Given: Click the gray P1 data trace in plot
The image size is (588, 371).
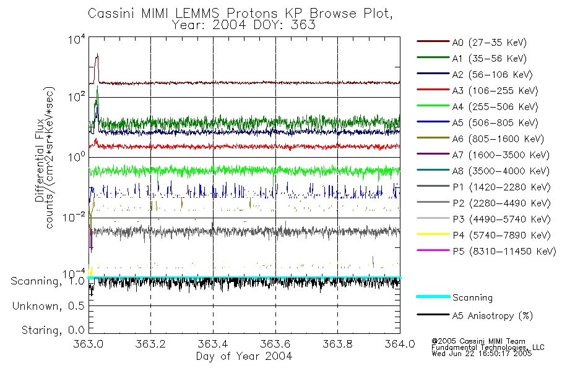Looking at the screenshot, I should (246, 231).
